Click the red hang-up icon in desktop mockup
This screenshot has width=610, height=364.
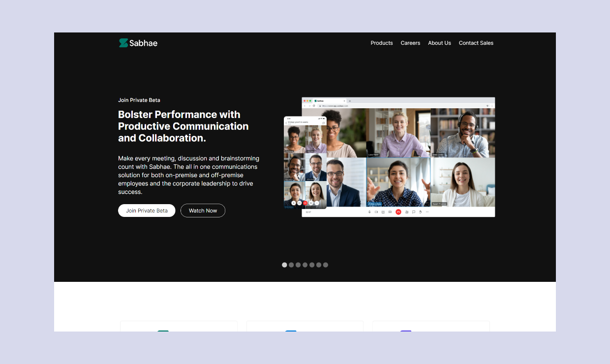[x=398, y=212]
